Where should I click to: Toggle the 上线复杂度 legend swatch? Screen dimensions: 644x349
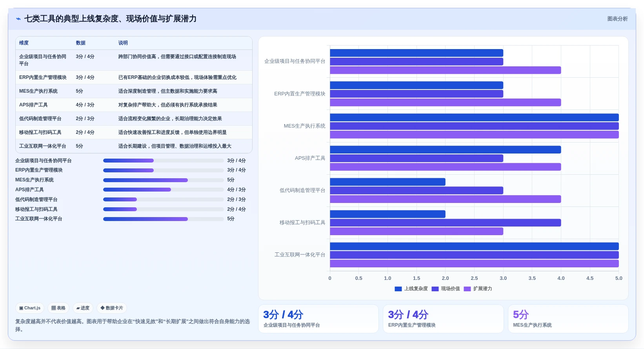pyautogui.click(x=398, y=289)
